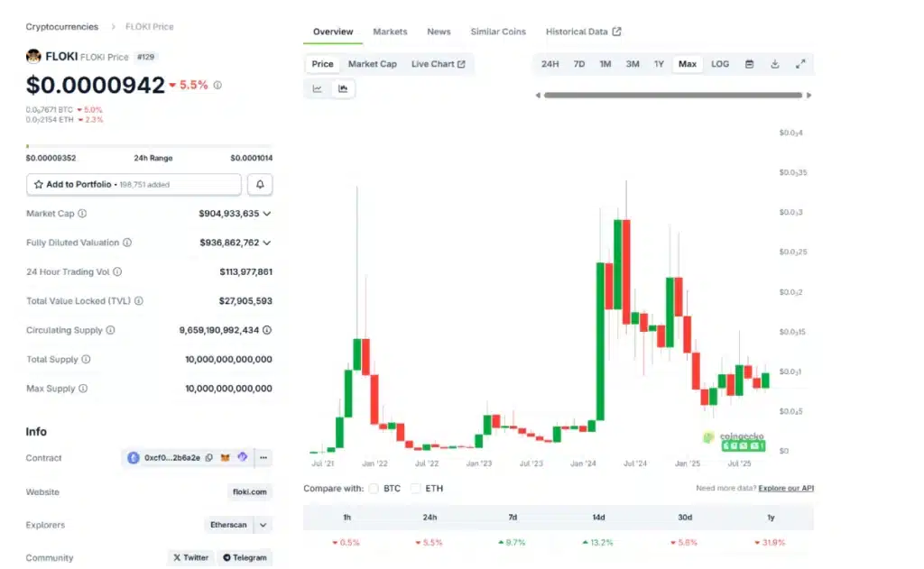Select the 1Y timeframe option

coord(660,64)
